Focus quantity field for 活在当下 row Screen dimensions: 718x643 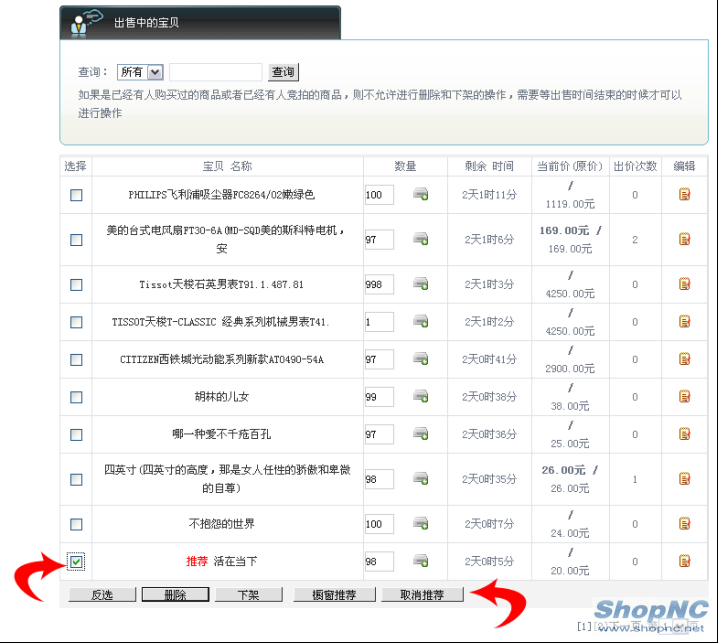point(379,561)
